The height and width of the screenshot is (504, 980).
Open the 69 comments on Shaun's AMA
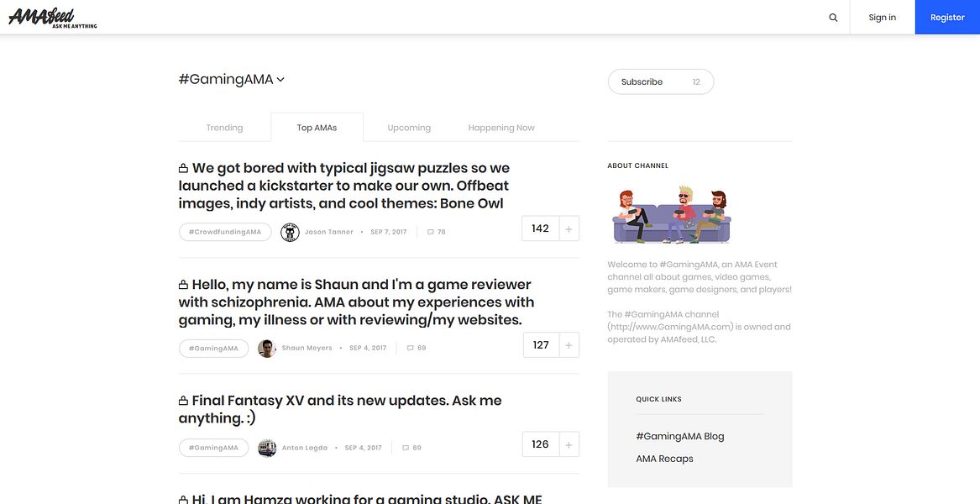[417, 349]
